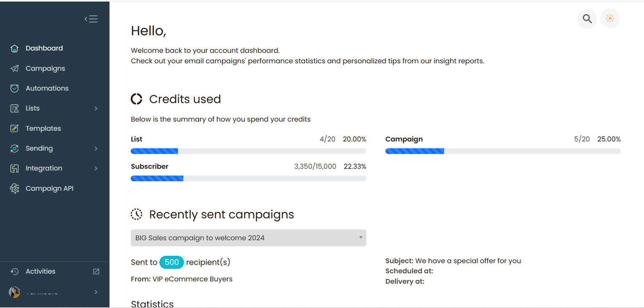Open Activities external link icon

pyautogui.click(x=96, y=272)
